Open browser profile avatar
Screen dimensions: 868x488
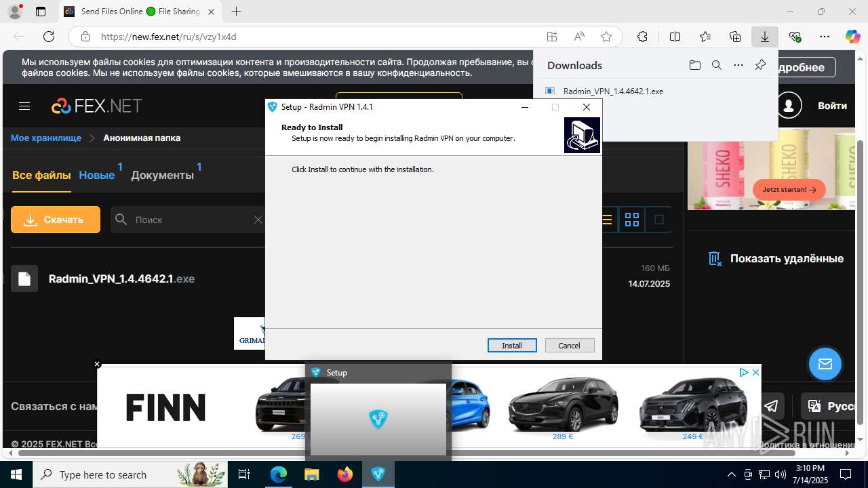pos(14,12)
